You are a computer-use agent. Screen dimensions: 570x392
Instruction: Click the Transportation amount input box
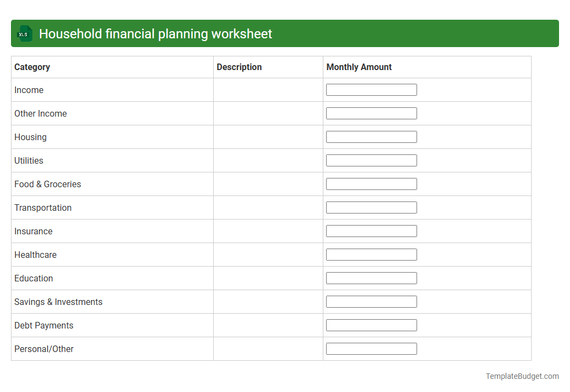click(x=371, y=207)
